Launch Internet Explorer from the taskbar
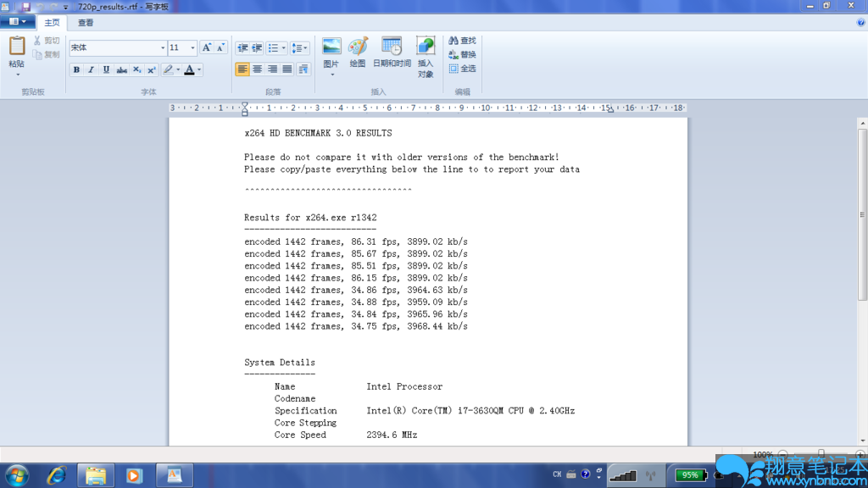Viewport: 868px width, 488px height. click(x=57, y=475)
